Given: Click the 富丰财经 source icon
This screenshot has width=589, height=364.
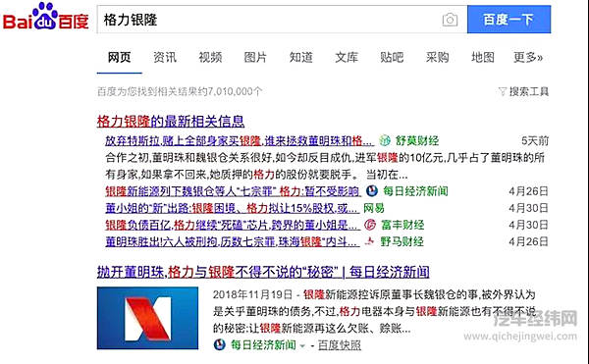Looking at the screenshot, I should tap(370, 225).
